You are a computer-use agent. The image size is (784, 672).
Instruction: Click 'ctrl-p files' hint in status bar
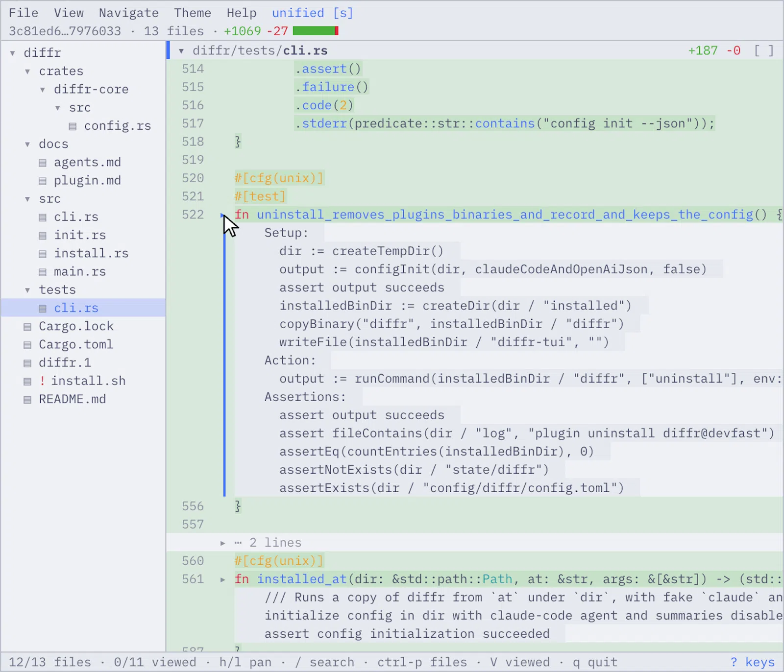(422, 662)
